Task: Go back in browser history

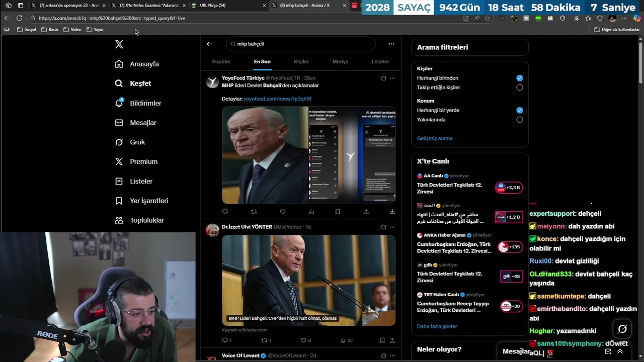Action: (x=7, y=18)
